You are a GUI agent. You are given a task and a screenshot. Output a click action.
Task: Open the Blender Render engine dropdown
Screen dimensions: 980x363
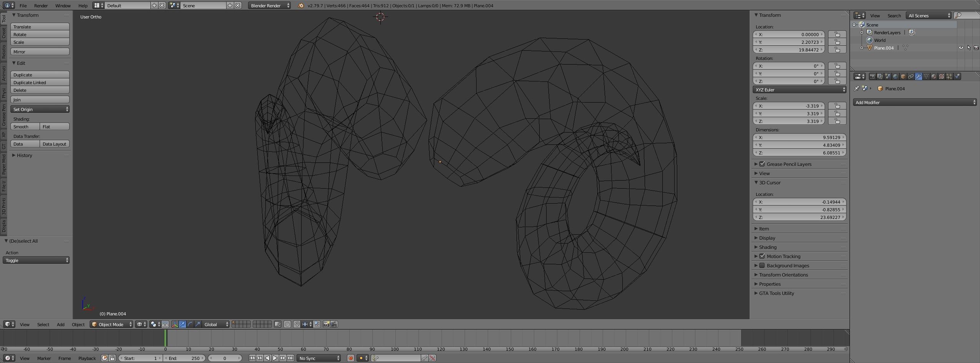[269, 5]
